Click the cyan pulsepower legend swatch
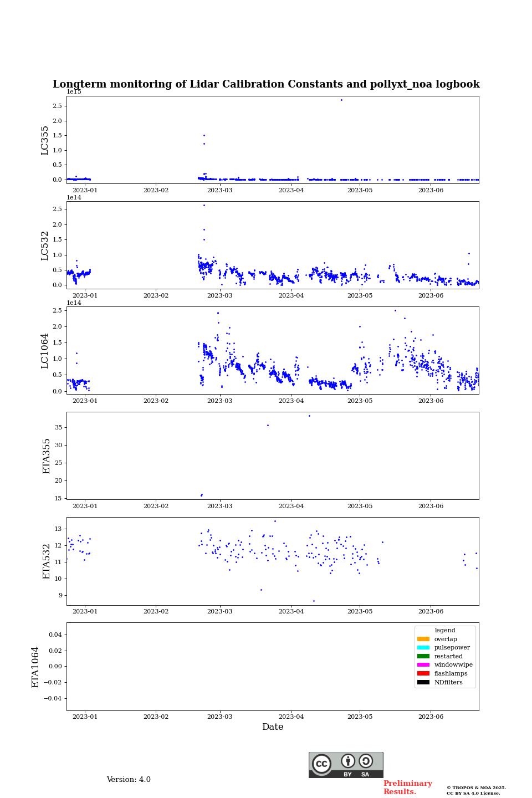 click(x=423, y=648)
